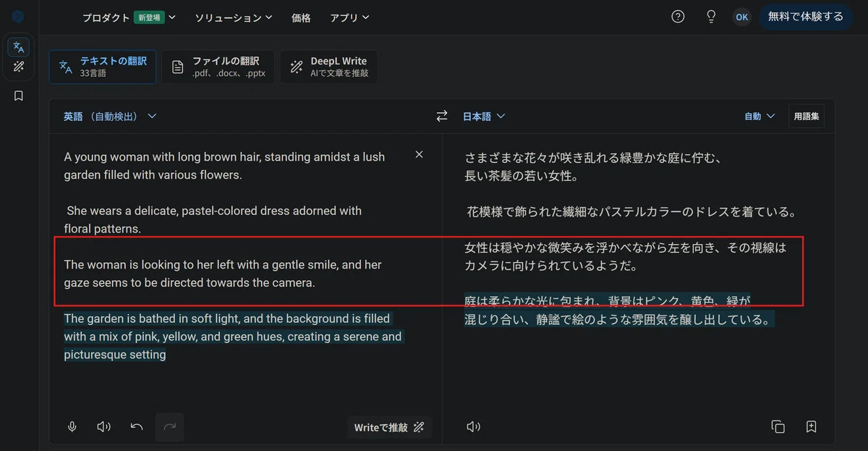The image size is (868, 451).
Task: Open the 自動 formality dropdown
Action: coord(759,116)
